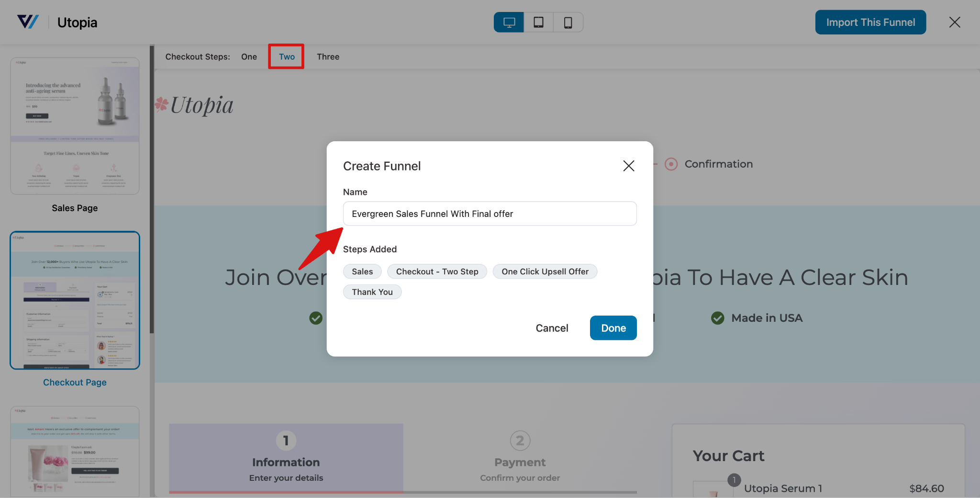Click the Checkout - Two Step chip
Viewport: 980px width, 498px height.
click(437, 272)
